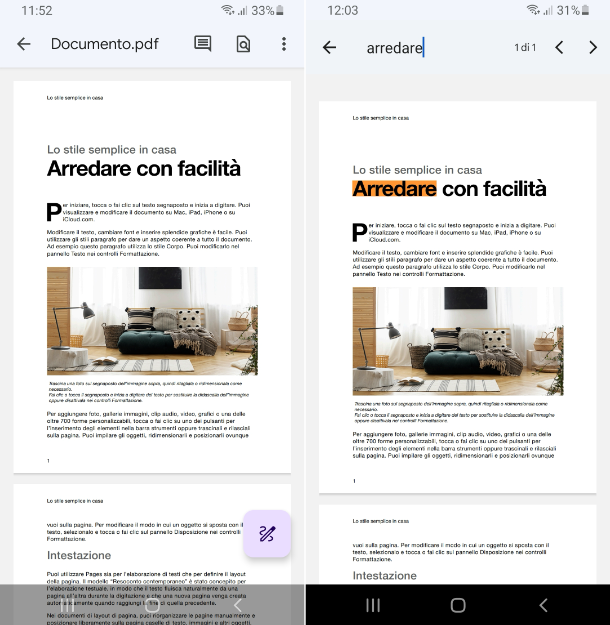Screen dimensions: 610x625
Task: Tap the page number 1 on left page
Action: (48, 461)
